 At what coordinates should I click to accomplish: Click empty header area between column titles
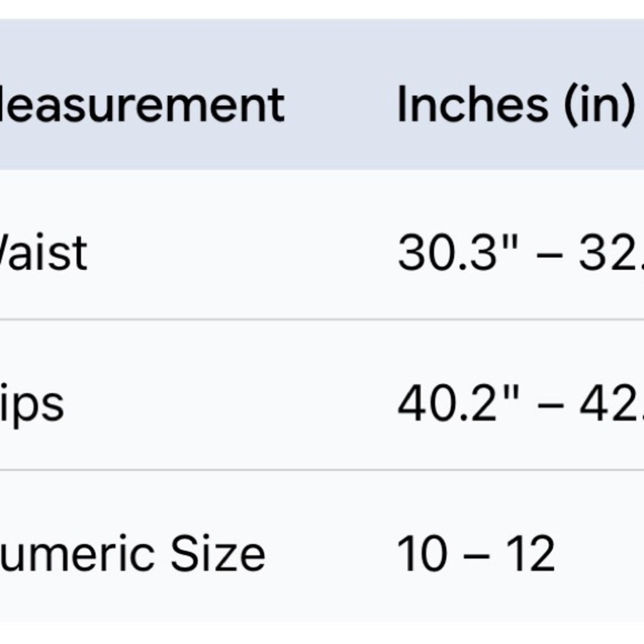(x=340, y=104)
